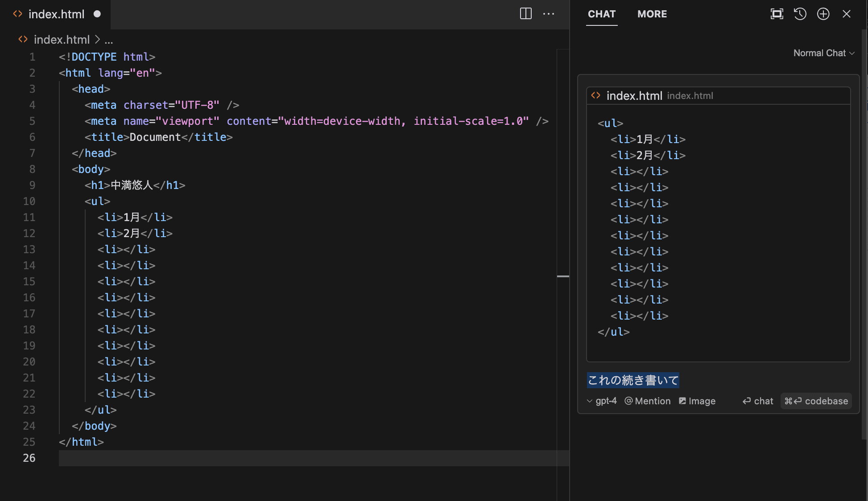The height and width of the screenshot is (501, 868).
Task: Open the editor more actions ellipsis
Action: coord(549,14)
